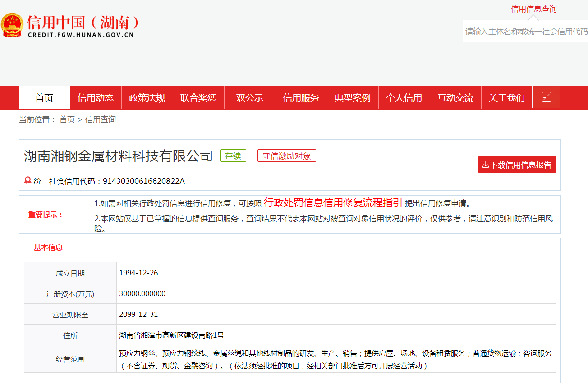
Task: Click the credit code 91430300616620822A
Action: click(x=144, y=181)
